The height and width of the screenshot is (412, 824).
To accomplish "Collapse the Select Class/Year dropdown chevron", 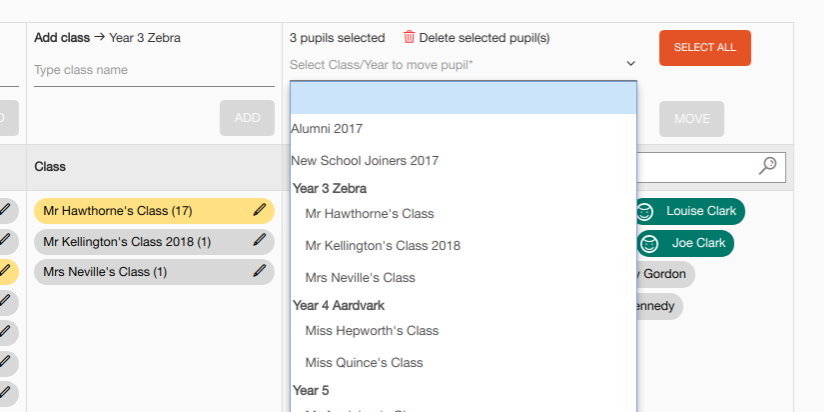I will [631, 64].
